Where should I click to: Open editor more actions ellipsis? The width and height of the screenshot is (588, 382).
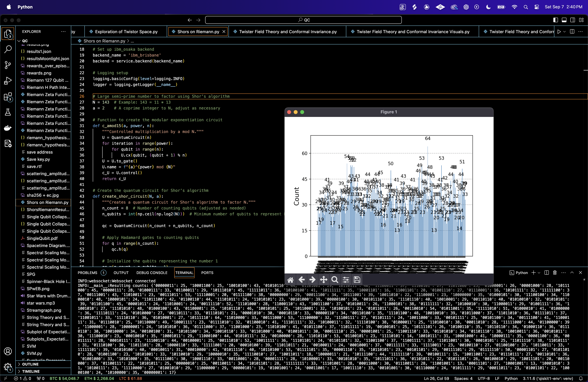581,32
